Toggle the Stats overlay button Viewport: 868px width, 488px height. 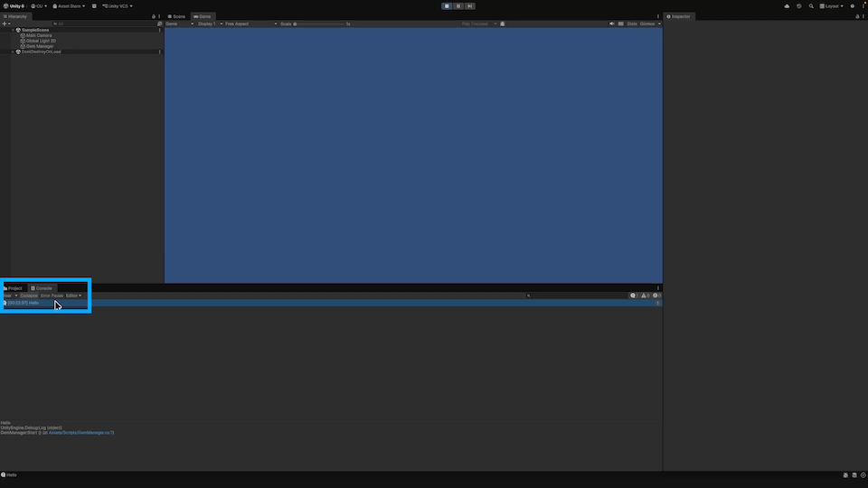632,23
